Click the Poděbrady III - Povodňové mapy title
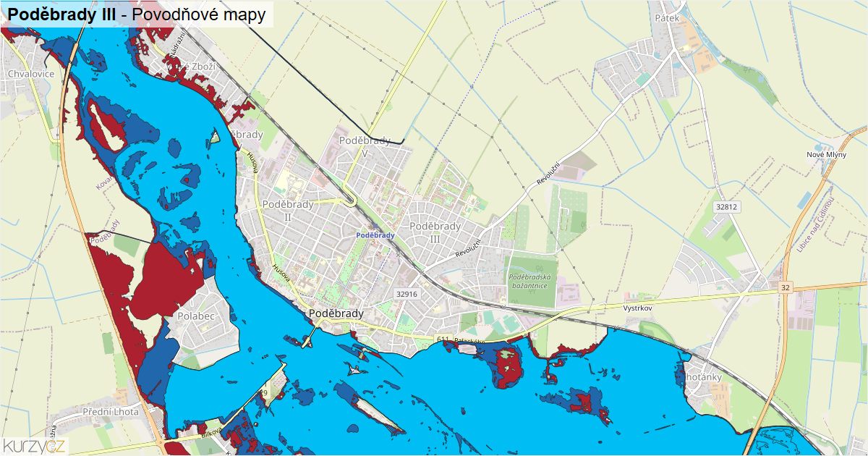 coord(137,14)
